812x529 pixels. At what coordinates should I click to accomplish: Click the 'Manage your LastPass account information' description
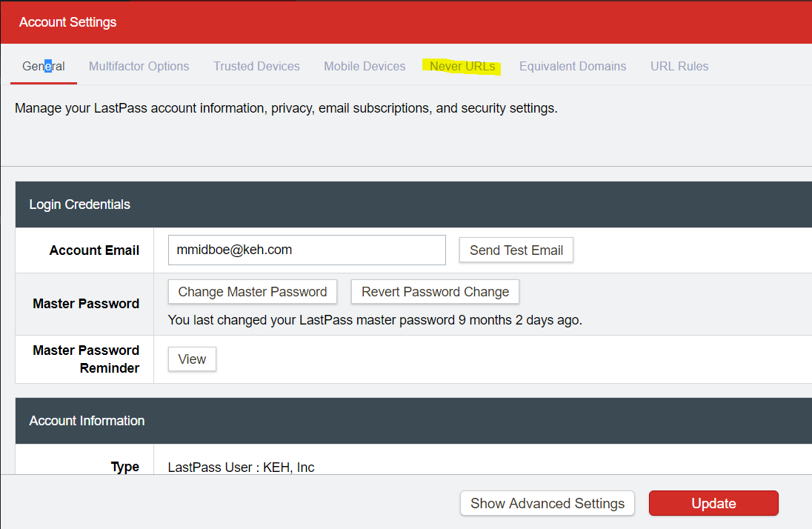click(286, 108)
